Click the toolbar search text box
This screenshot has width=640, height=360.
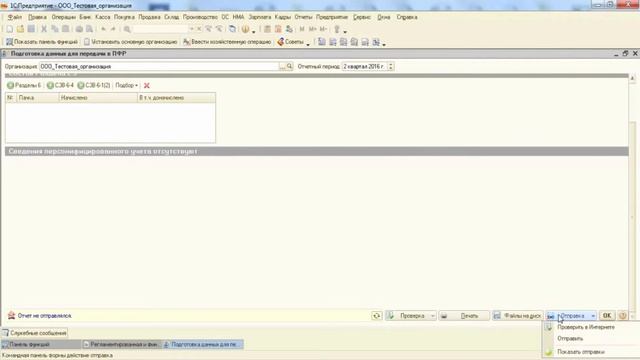pos(160,29)
